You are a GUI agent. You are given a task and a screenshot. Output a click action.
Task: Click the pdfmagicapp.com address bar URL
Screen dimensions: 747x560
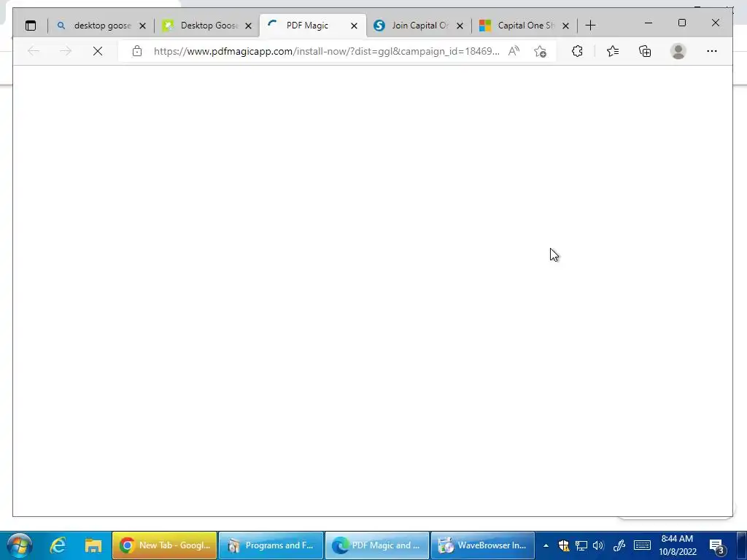point(326,52)
